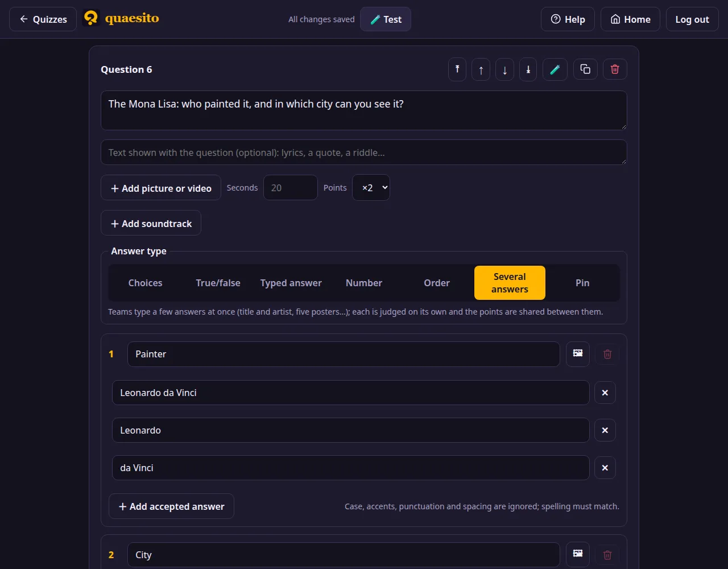Move Question 6 to the bottom

(x=528, y=69)
